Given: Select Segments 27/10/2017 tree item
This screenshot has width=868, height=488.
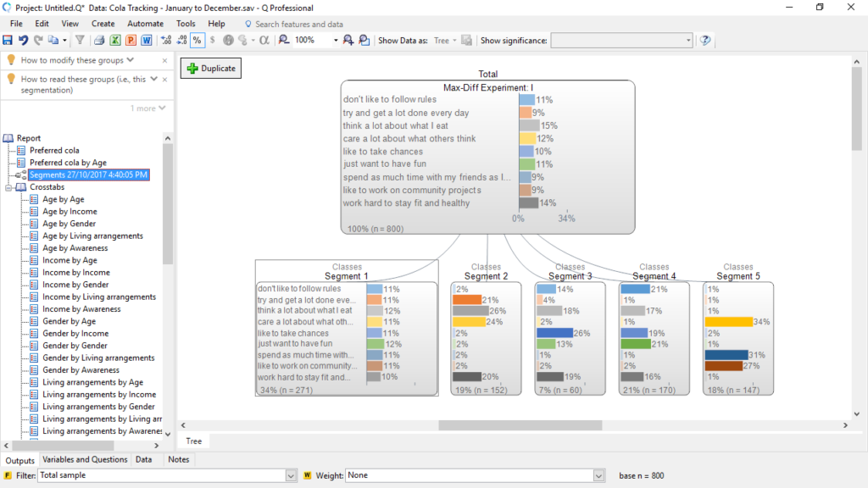Looking at the screenshot, I should [88, 175].
